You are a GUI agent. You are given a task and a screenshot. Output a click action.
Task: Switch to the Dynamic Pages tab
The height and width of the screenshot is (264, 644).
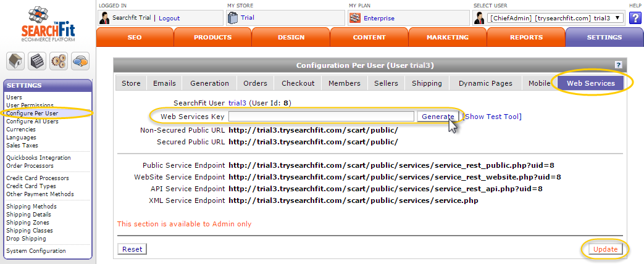coord(485,83)
